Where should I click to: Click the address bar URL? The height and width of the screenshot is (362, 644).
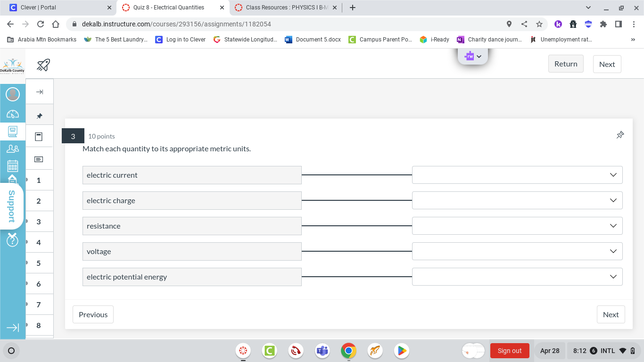point(176,24)
